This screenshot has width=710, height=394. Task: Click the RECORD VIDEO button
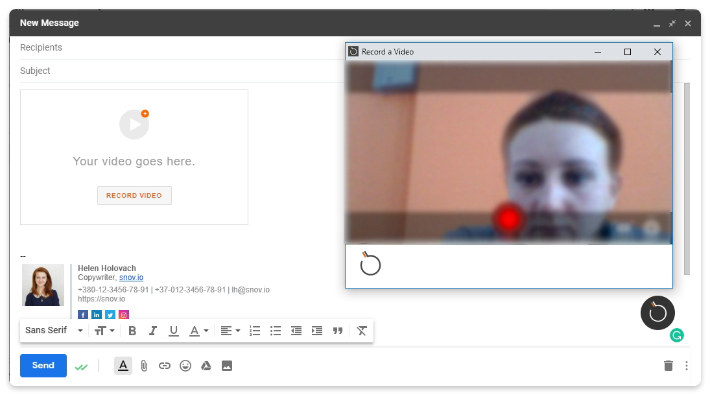coord(134,196)
